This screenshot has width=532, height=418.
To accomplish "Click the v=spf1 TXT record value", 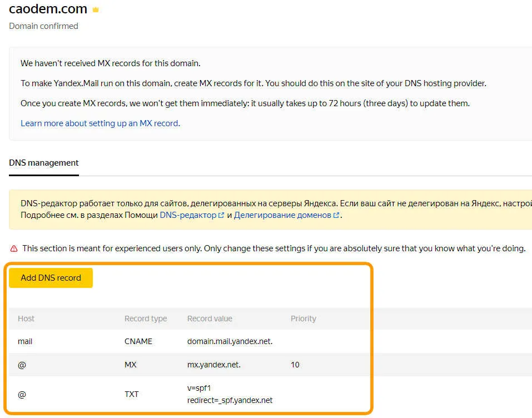I will [x=230, y=394].
